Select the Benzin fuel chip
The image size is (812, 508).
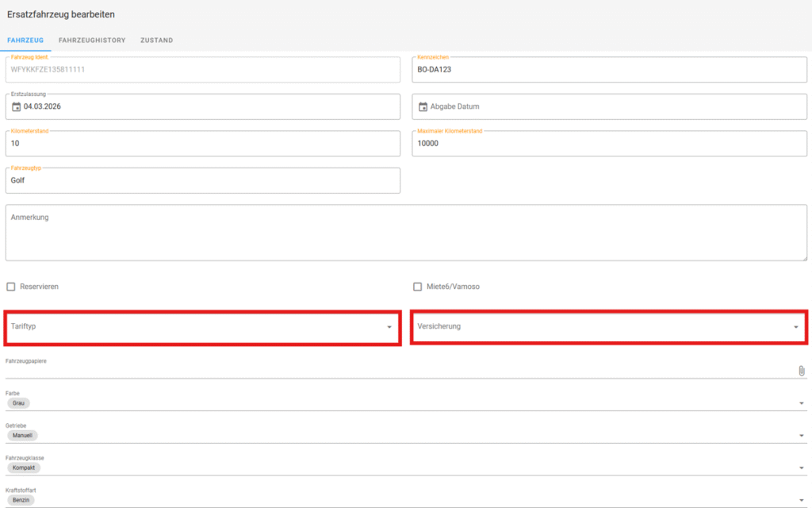[21, 500]
